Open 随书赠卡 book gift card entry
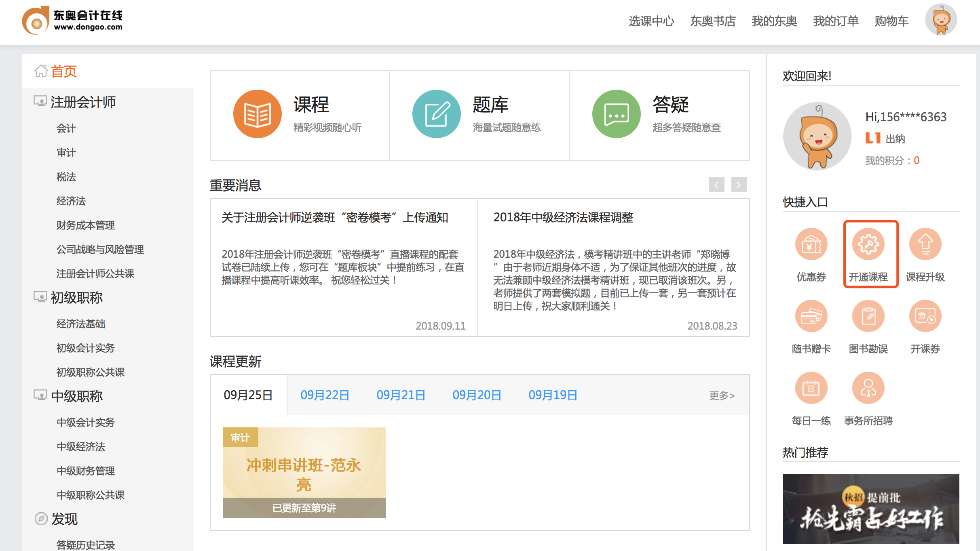The image size is (980, 551). pos(811,316)
